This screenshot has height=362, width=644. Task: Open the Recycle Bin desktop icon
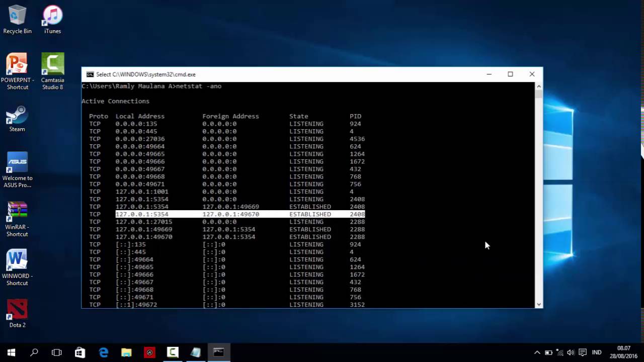(17, 20)
